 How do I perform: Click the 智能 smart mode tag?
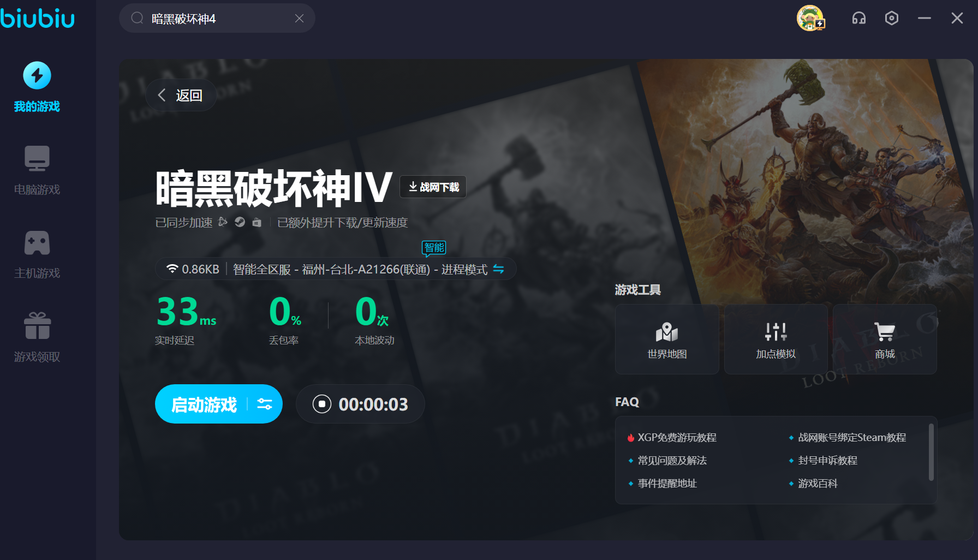coord(434,248)
